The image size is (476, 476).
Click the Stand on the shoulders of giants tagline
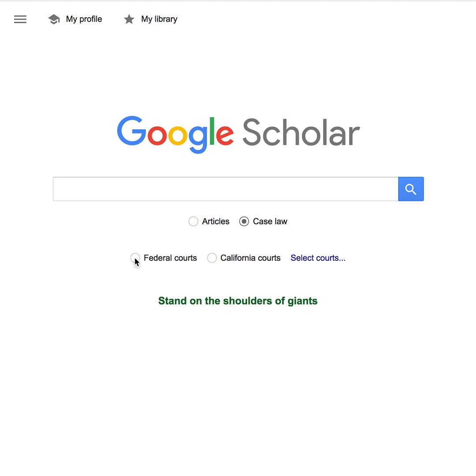238,301
